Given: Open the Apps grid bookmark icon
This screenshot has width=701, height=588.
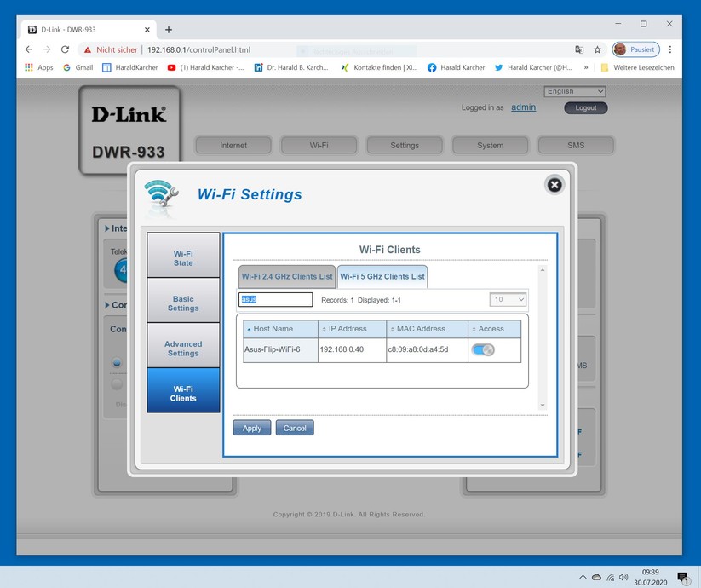Looking at the screenshot, I should click(29, 67).
